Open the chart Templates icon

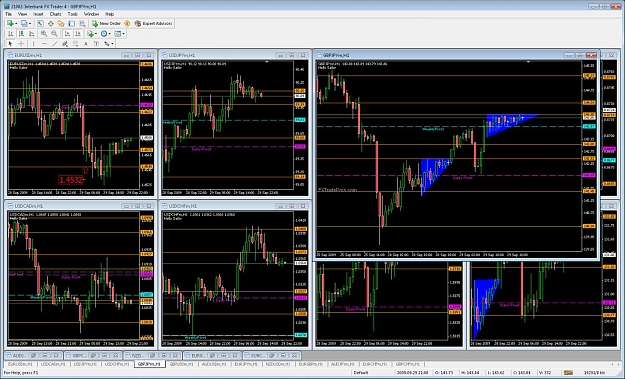click(x=118, y=33)
